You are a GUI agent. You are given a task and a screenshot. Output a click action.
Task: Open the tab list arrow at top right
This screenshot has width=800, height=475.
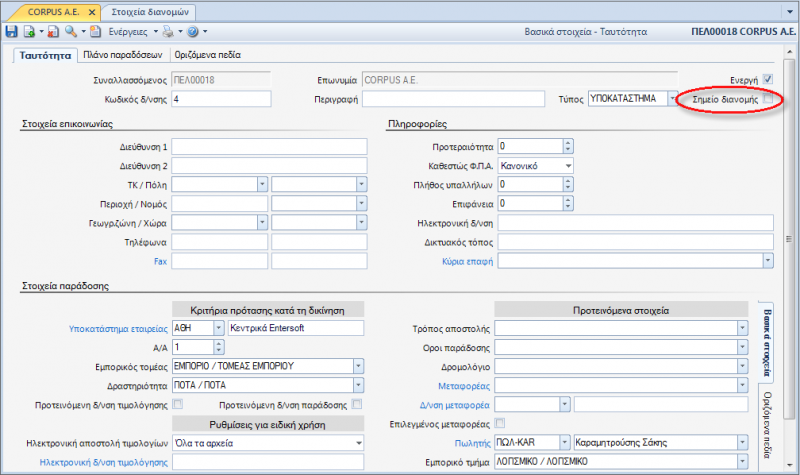pyautogui.click(x=790, y=12)
